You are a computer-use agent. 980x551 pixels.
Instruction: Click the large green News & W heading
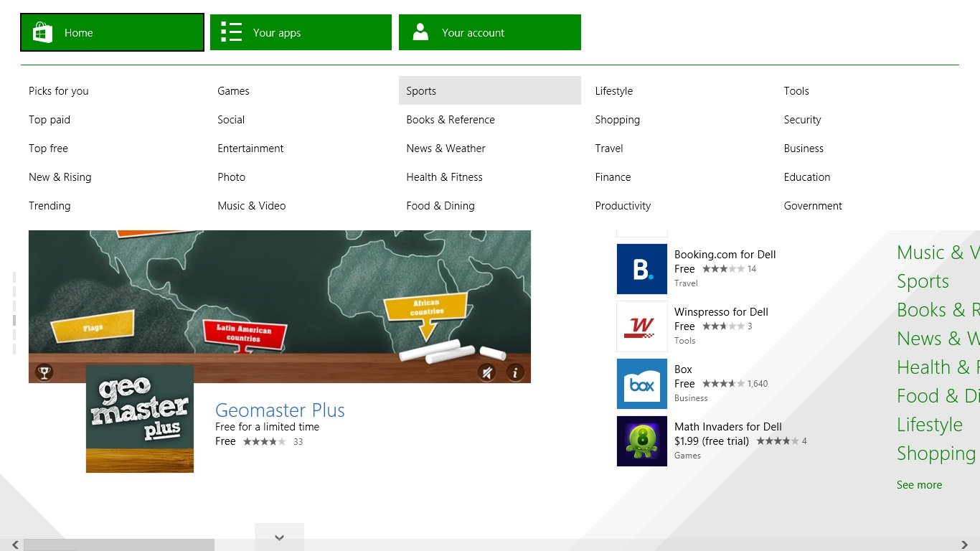pos(938,339)
